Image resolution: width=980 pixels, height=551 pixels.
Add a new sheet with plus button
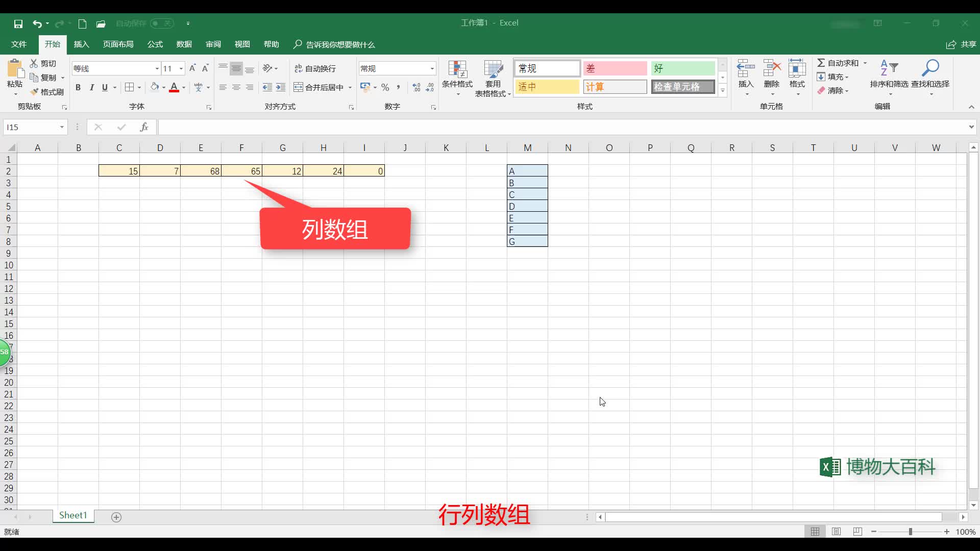[x=116, y=517]
